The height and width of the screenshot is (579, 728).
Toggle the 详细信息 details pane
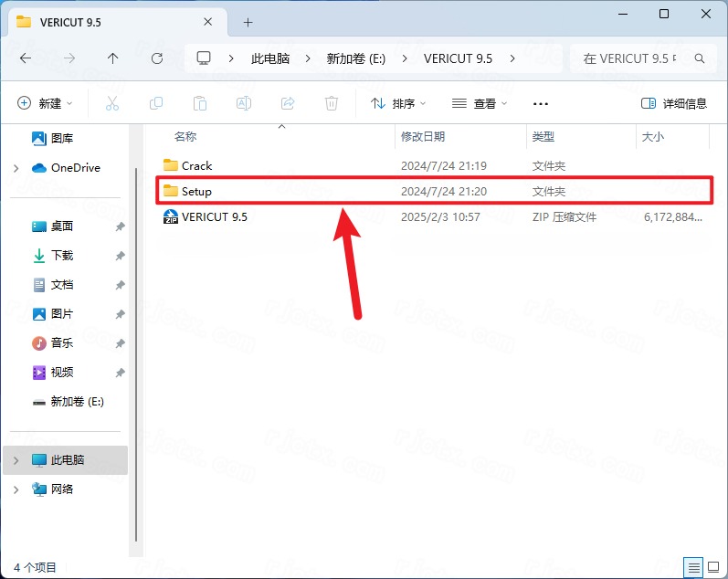pos(674,103)
